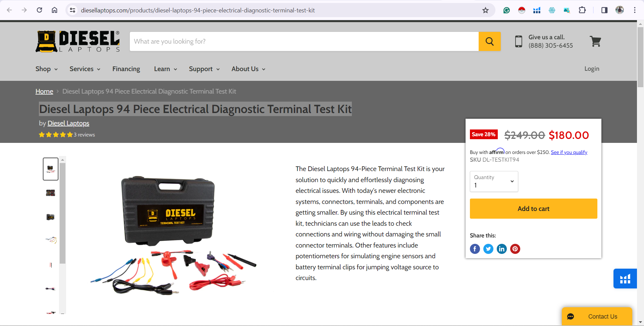Open the browser extensions puzzle icon
Viewport: 644px width, 326px height.
click(582, 10)
